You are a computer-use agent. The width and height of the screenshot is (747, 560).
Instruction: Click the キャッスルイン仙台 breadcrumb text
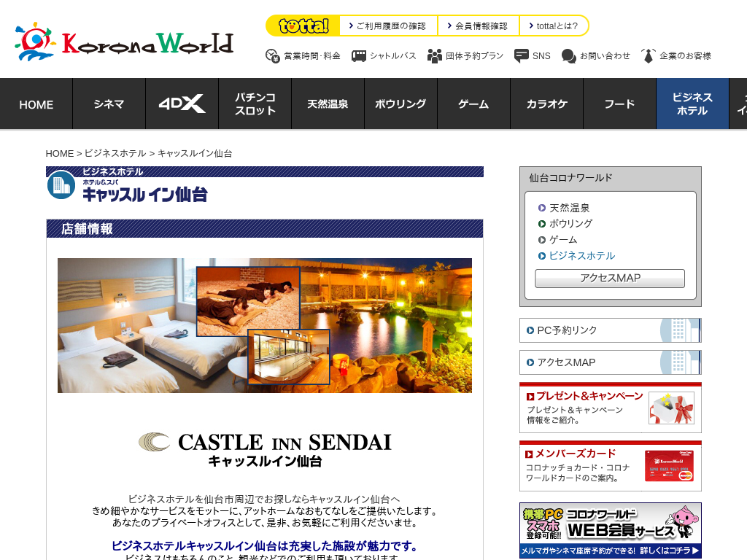[195, 153]
